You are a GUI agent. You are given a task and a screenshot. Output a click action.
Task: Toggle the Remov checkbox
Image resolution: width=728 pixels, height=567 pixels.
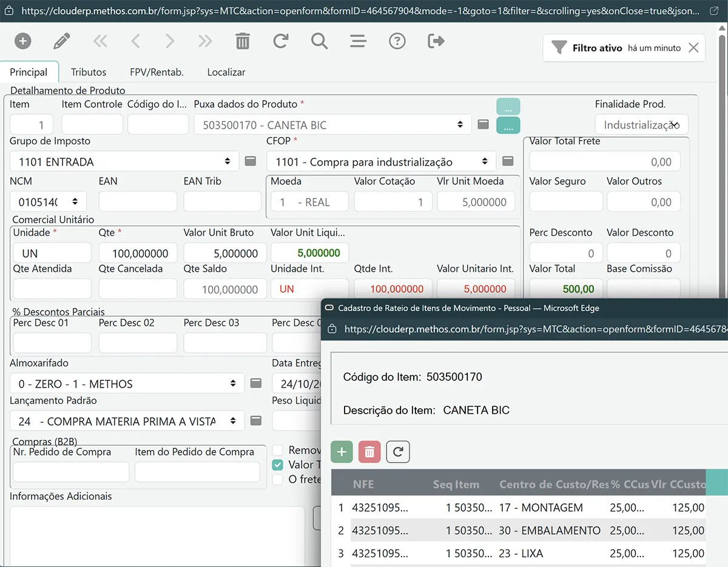pyautogui.click(x=278, y=451)
